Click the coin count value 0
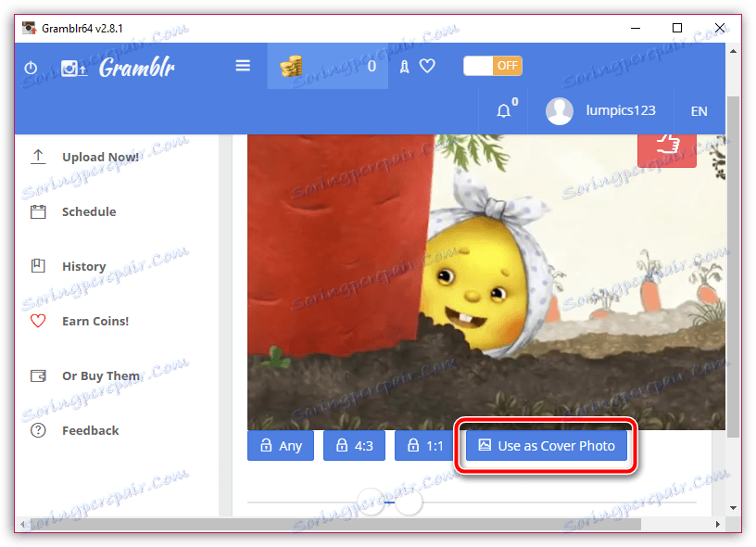 point(372,66)
